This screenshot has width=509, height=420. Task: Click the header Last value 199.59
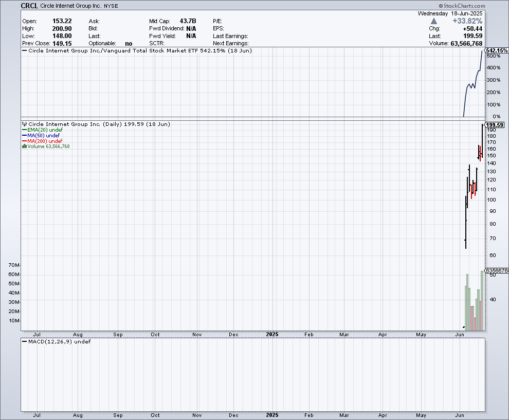point(473,36)
